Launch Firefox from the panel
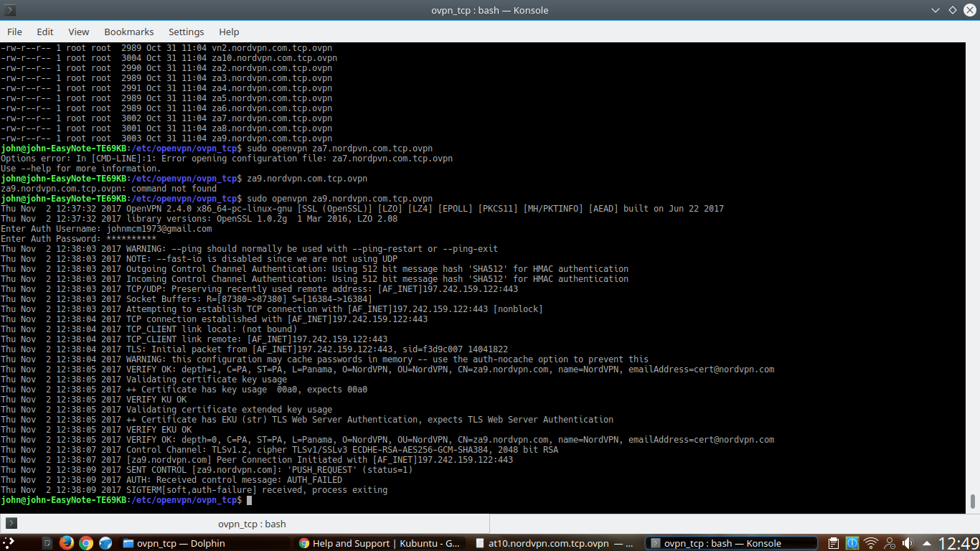980x551 pixels. click(67, 543)
